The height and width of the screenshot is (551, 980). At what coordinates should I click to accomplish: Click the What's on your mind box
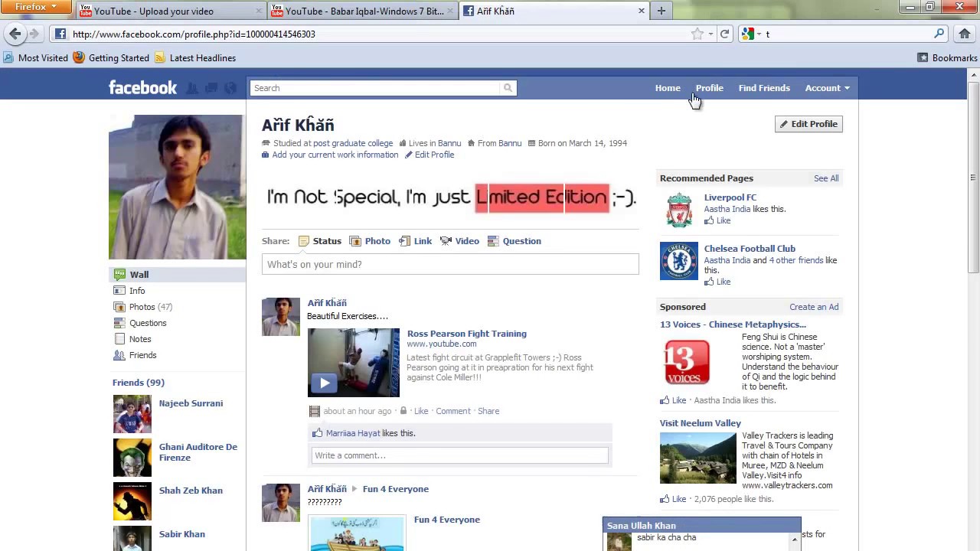450,265
